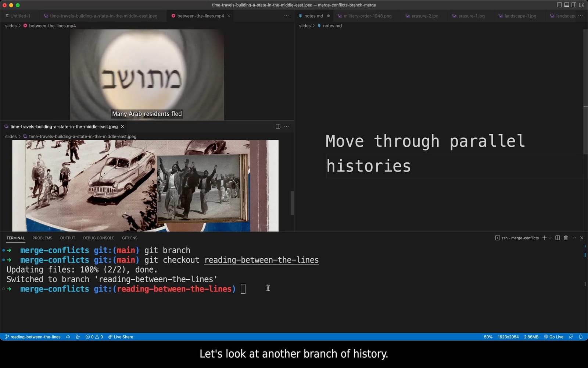588x368 pixels.
Task: Click 'Updating files: 100% (2/2), done.' line
Action: pyautogui.click(x=82, y=269)
